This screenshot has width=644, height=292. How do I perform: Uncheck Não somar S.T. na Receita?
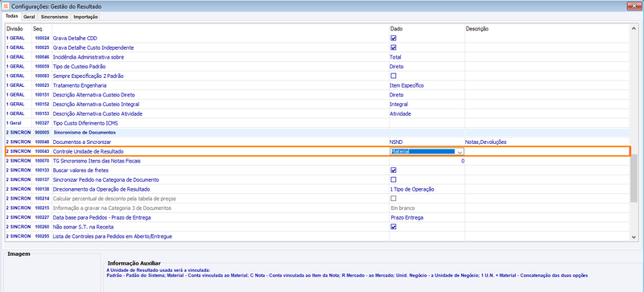(393, 227)
